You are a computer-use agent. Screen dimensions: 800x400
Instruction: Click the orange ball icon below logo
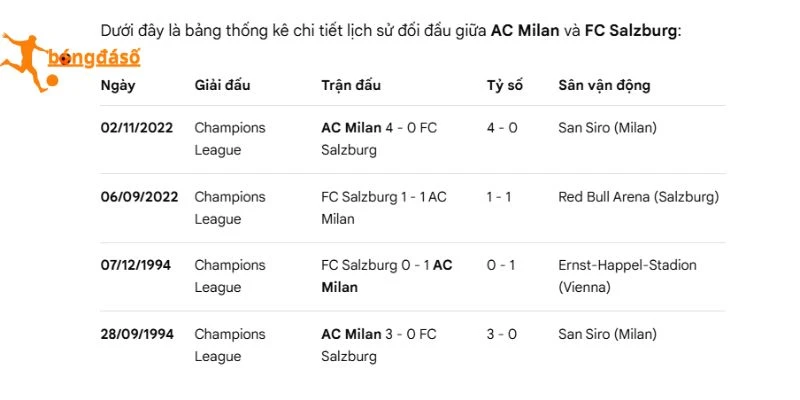point(52,80)
